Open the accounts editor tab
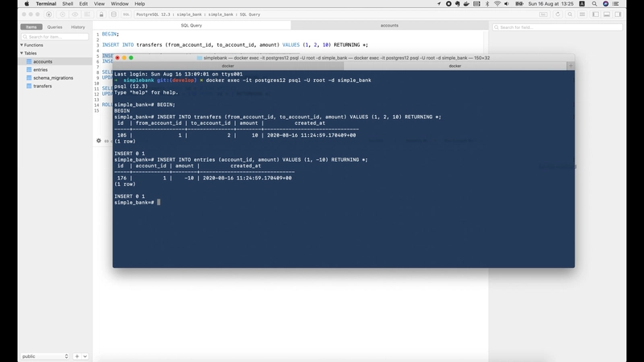The image size is (644, 362). pyautogui.click(x=389, y=26)
